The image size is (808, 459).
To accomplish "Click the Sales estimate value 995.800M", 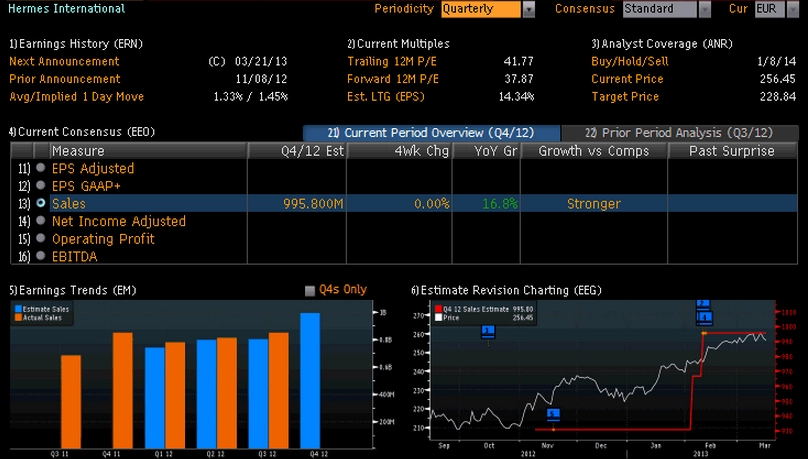I will coord(313,203).
